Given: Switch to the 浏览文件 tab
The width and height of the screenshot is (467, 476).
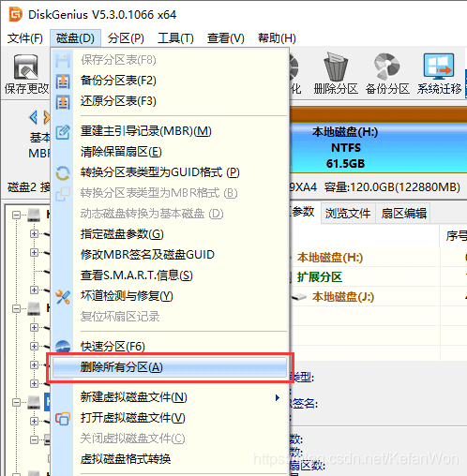Looking at the screenshot, I should click(x=348, y=214).
